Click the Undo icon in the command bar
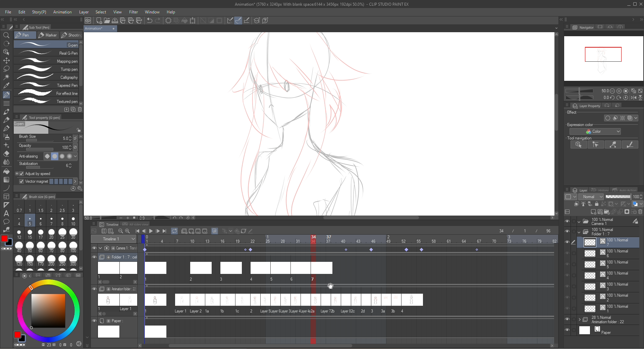The height and width of the screenshot is (349, 644). tap(149, 20)
